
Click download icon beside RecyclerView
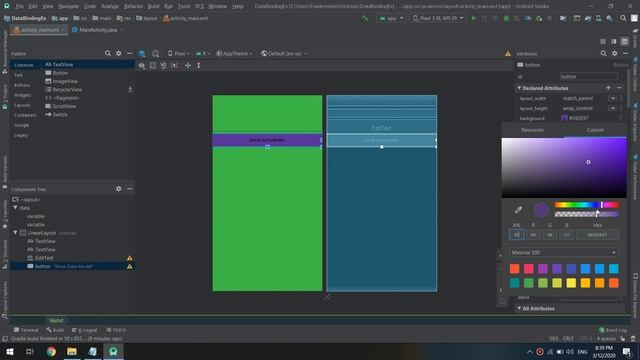point(130,89)
